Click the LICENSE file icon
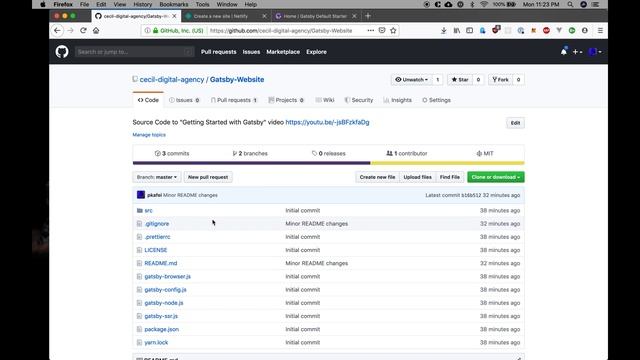Screen dimensions: 640x360 [x=140, y=250]
